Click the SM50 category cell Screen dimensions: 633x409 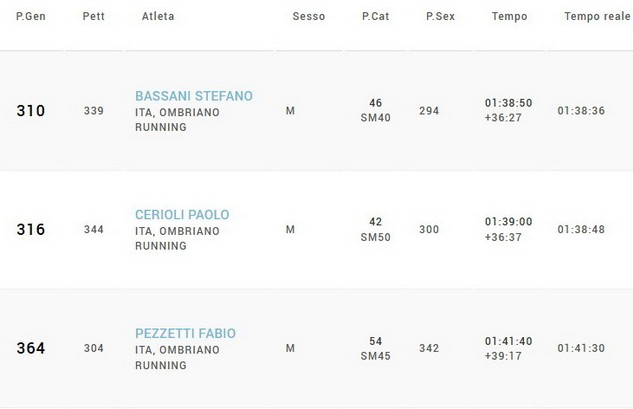pos(376,237)
